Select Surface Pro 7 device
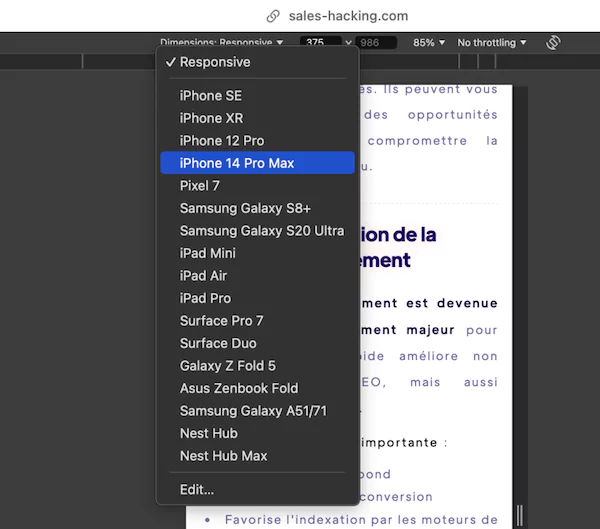This screenshot has width=600, height=529. point(257,321)
